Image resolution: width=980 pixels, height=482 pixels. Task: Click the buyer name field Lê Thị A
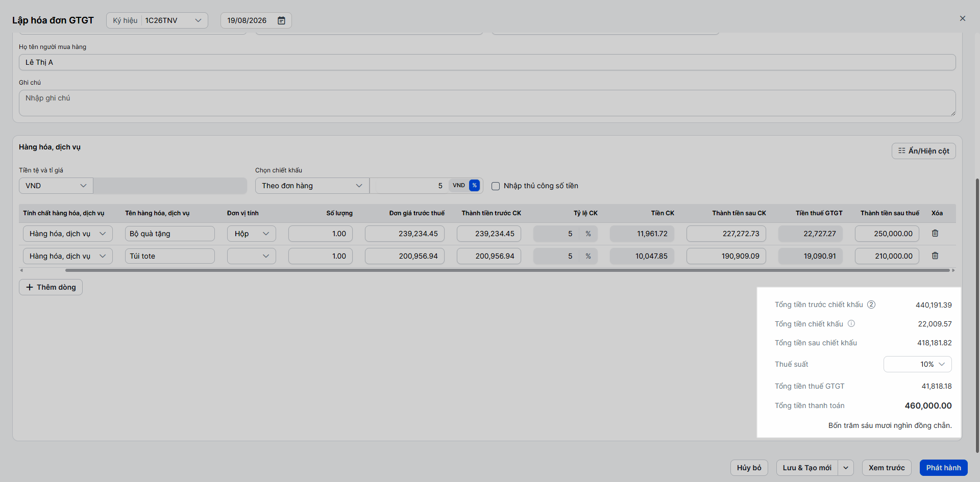pos(487,62)
